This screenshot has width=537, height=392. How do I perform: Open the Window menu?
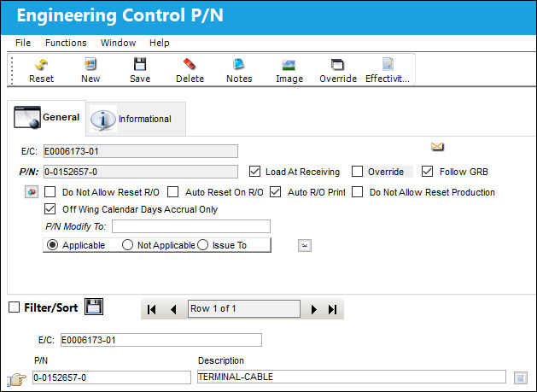pos(118,43)
